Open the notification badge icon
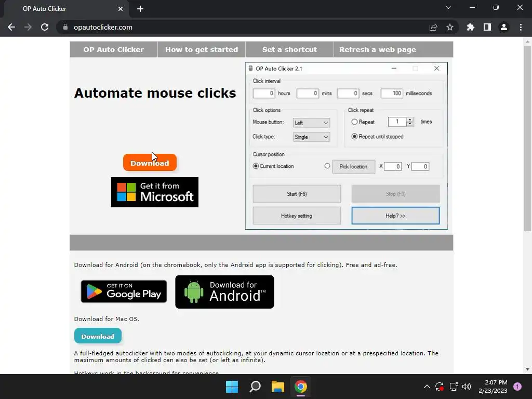The height and width of the screenshot is (399, 532). click(517, 387)
